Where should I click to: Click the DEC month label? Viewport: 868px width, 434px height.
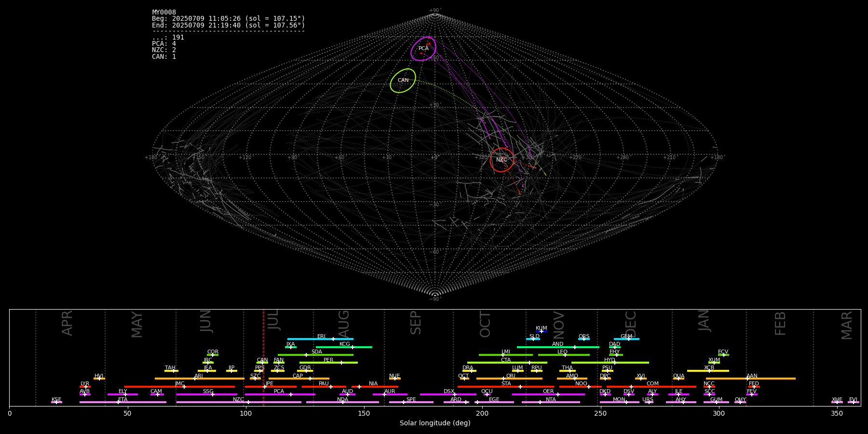click(x=631, y=324)
